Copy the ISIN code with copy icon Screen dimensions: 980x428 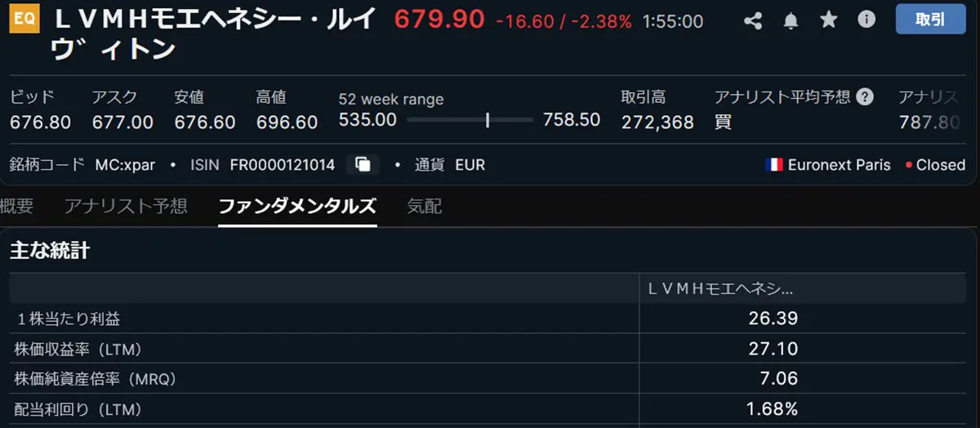(363, 165)
